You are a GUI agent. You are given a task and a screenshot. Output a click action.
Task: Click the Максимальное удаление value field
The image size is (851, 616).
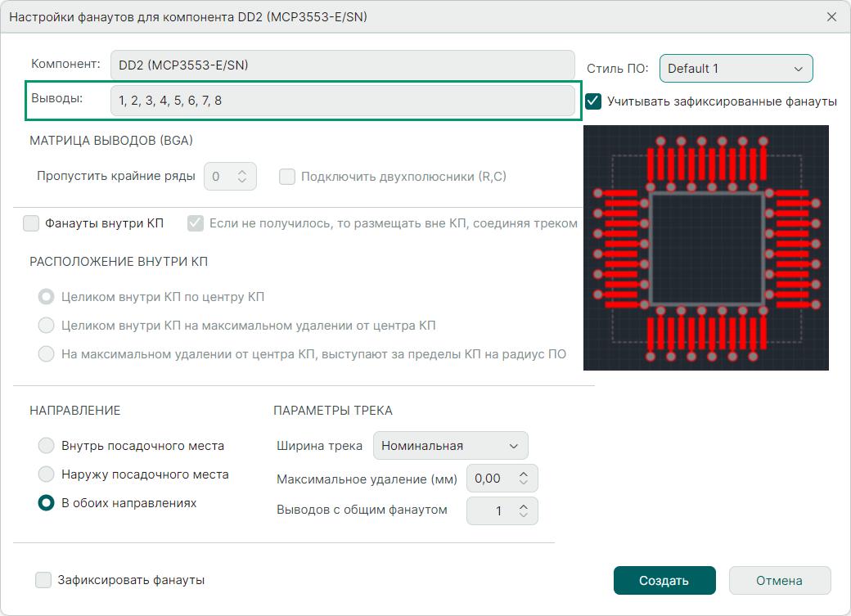click(489, 479)
